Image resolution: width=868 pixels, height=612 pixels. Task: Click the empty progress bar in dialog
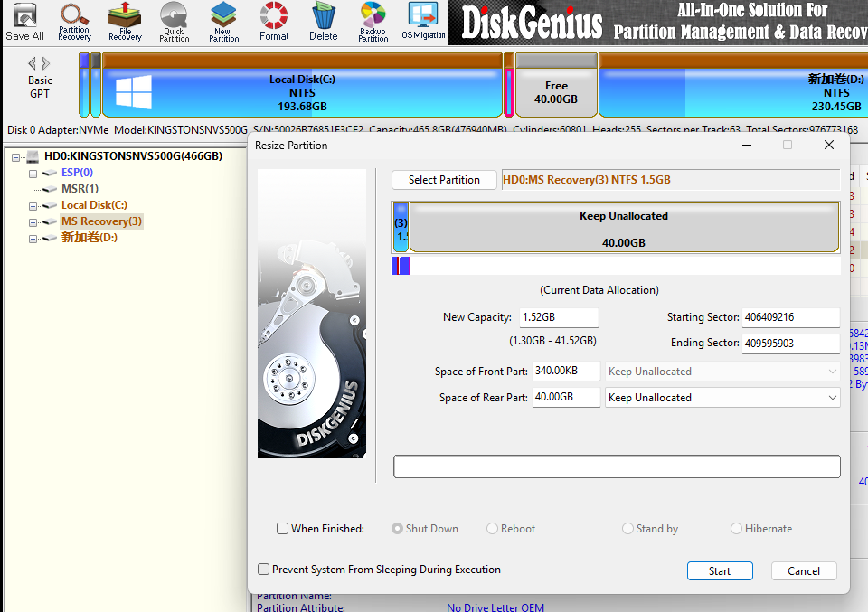pyautogui.click(x=617, y=466)
